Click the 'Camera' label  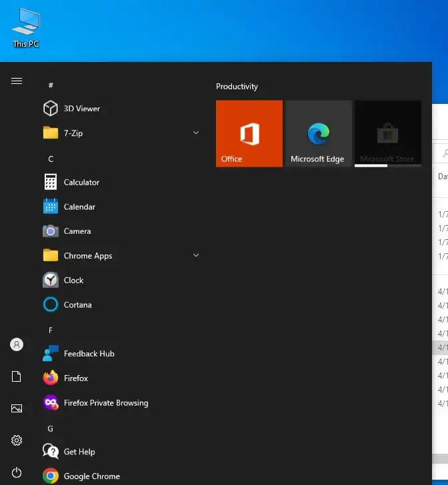pyautogui.click(x=77, y=231)
